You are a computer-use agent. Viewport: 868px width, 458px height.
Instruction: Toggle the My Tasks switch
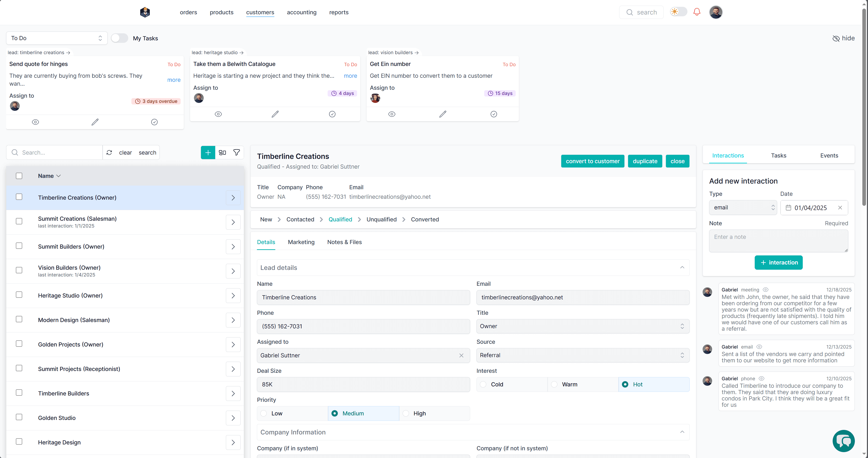coord(119,38)
